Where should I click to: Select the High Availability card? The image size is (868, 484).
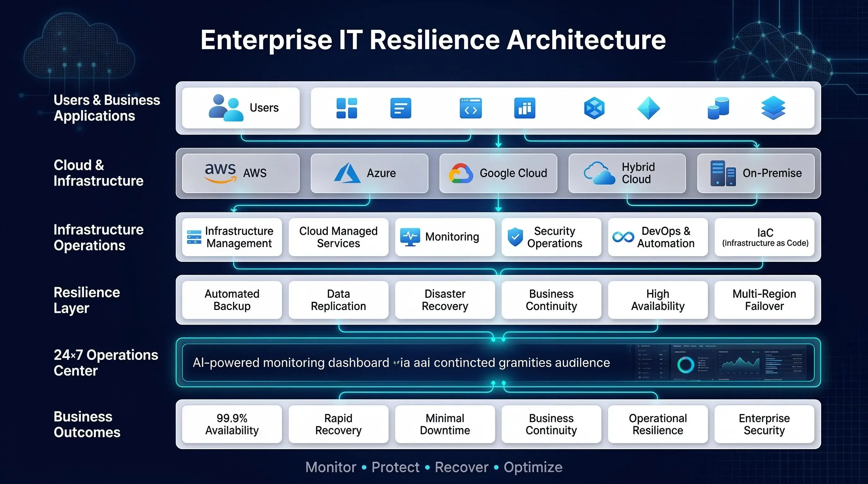[x=658, y=300]
